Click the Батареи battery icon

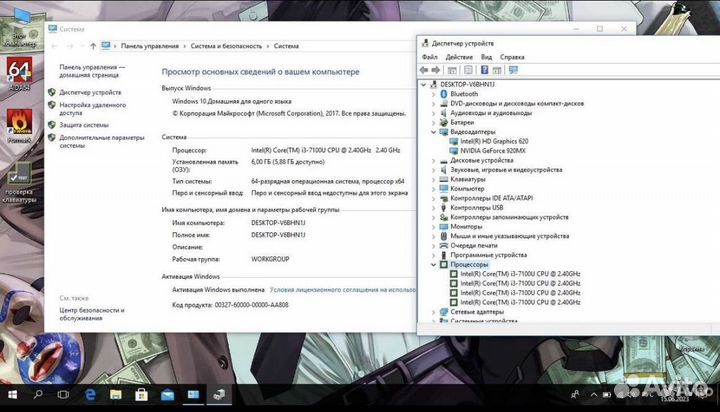[x=444, y=122]
